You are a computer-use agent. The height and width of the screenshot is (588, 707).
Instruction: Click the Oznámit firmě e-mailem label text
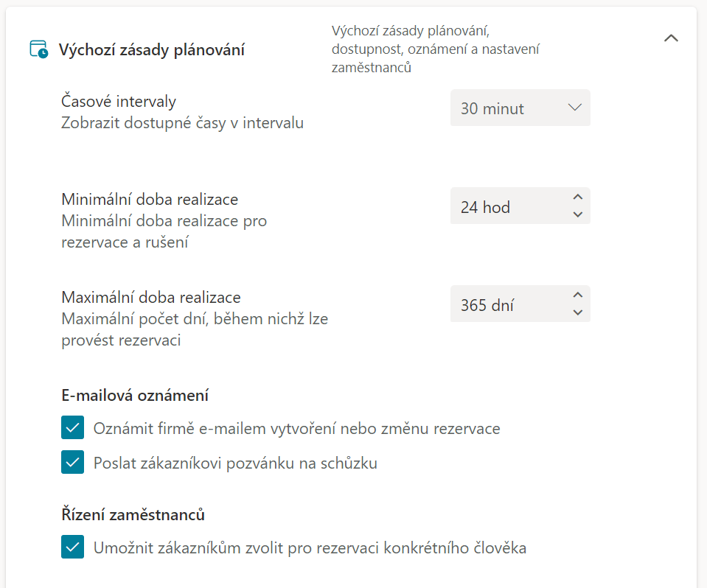[x=296, y=428]
